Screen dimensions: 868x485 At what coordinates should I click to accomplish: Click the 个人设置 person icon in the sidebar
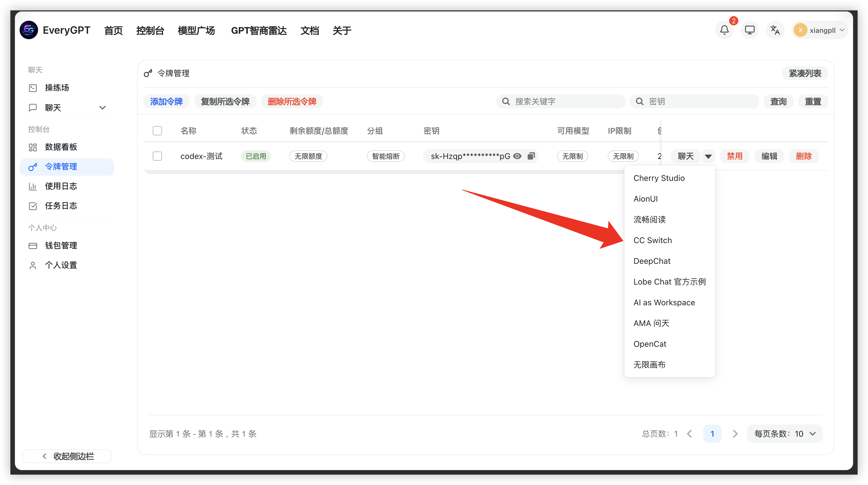(x=33, y=266)
